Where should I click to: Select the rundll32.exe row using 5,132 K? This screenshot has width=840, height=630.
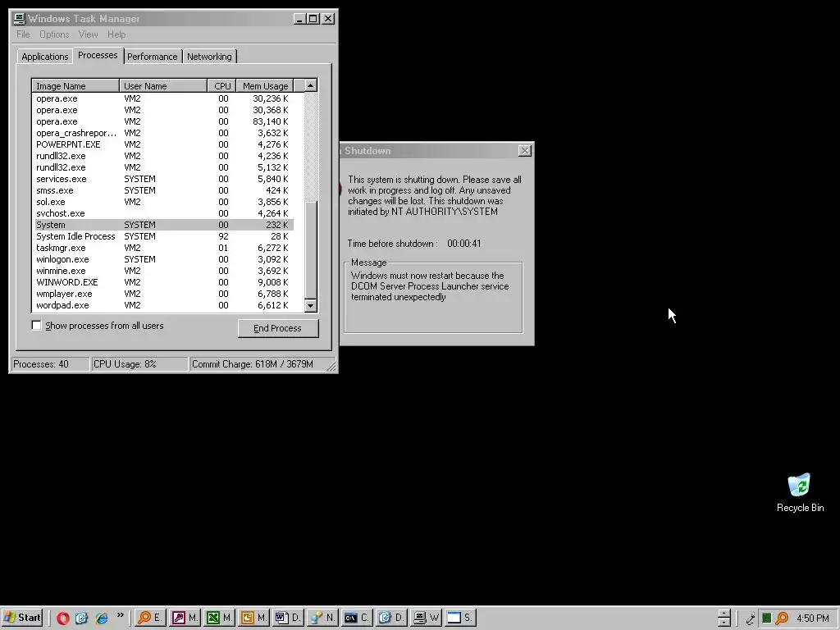(x=163, y=167)
